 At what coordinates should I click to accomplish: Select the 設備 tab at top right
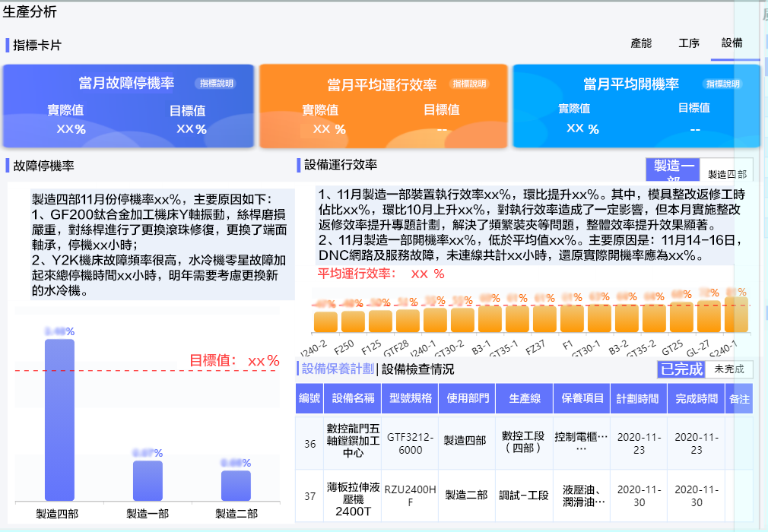coord(733,43)
